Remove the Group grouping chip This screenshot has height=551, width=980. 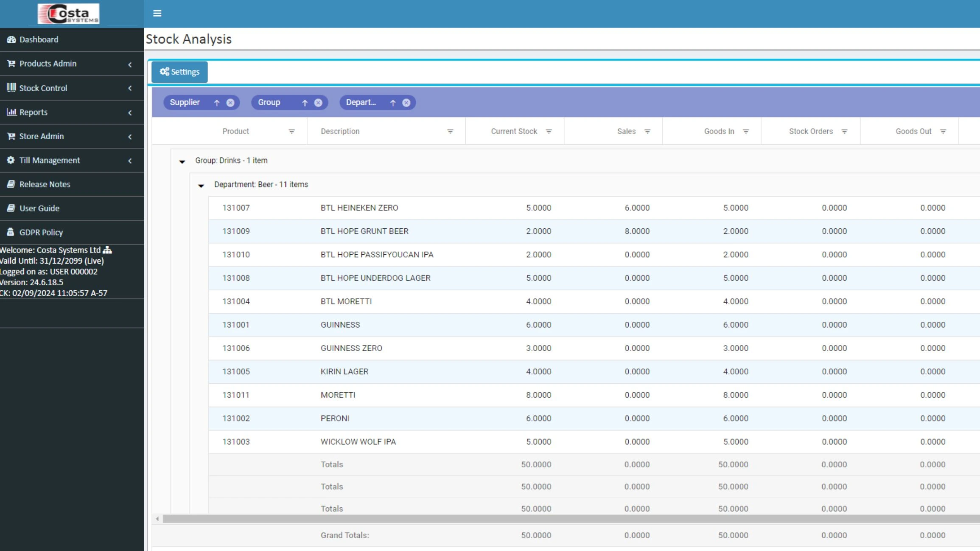coord(318,103)
